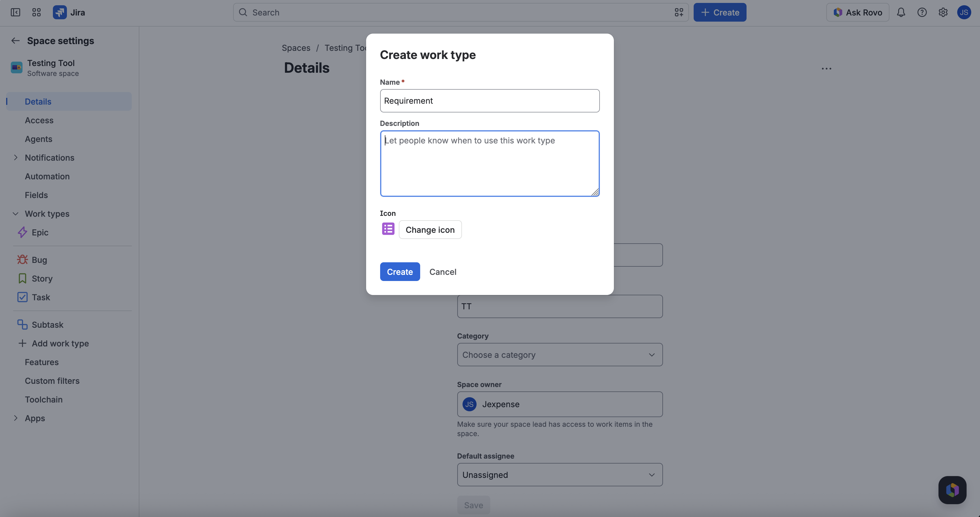Screen dimensions: 980x517
Task: Cancel the Create work type dialog
Action: click(x=443, y=272)
